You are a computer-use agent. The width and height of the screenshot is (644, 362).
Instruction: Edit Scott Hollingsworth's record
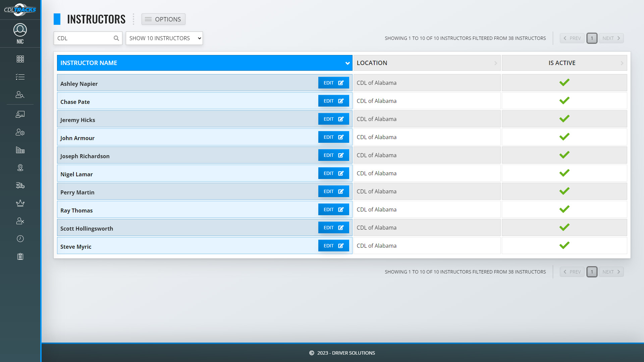point(334,228)
